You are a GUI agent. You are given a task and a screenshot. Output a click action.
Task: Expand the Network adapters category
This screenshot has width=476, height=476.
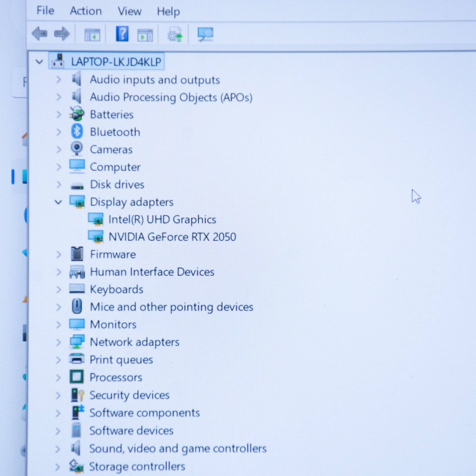(58, 342)
